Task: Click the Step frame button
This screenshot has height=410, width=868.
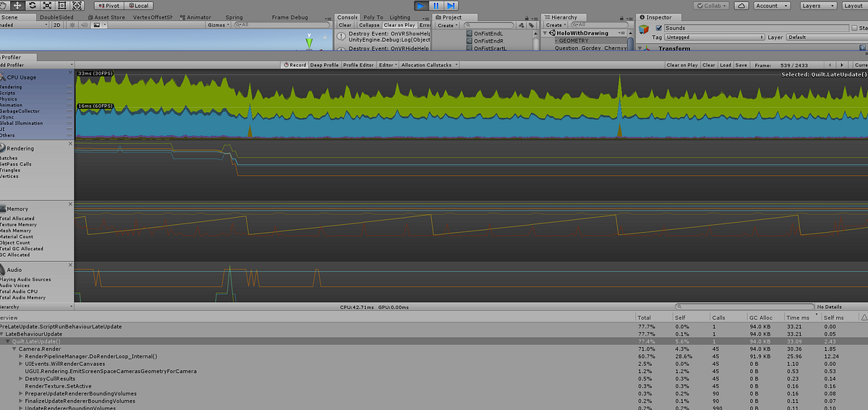Action: click(451, 5)
